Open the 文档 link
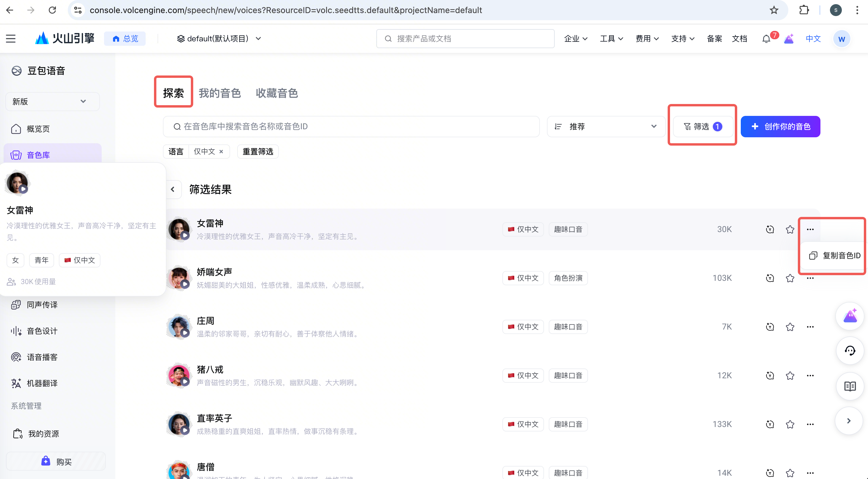The width and height of the screenshot is (868, 479). (x=740, y=39)
